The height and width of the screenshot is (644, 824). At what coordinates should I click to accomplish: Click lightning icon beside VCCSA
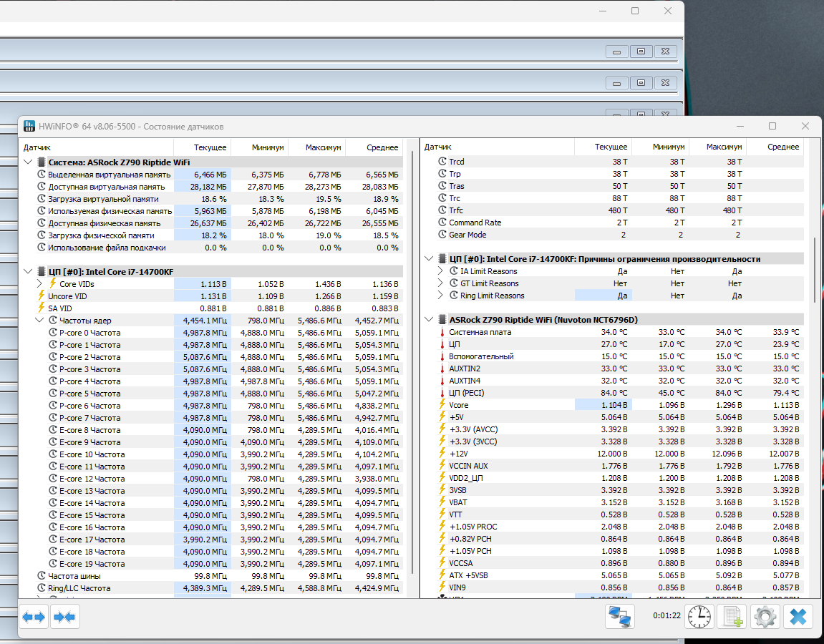click(442, 563)
